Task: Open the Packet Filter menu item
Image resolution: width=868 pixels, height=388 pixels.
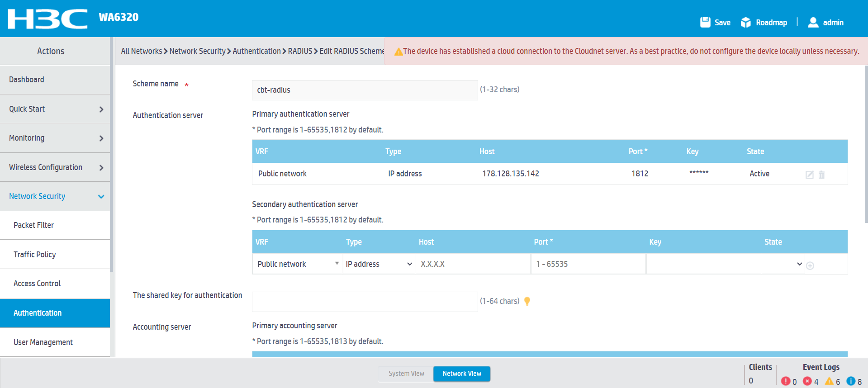Action: [x=34, y=225]
